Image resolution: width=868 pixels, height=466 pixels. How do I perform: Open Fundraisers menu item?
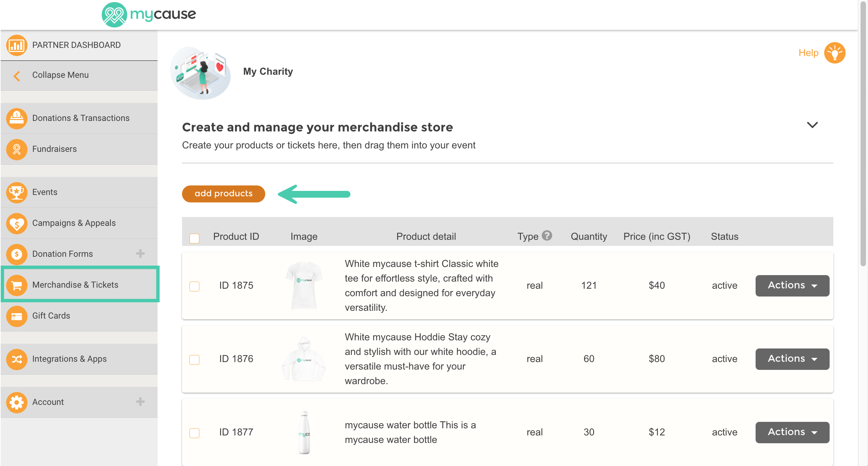(x=79, y=149)
